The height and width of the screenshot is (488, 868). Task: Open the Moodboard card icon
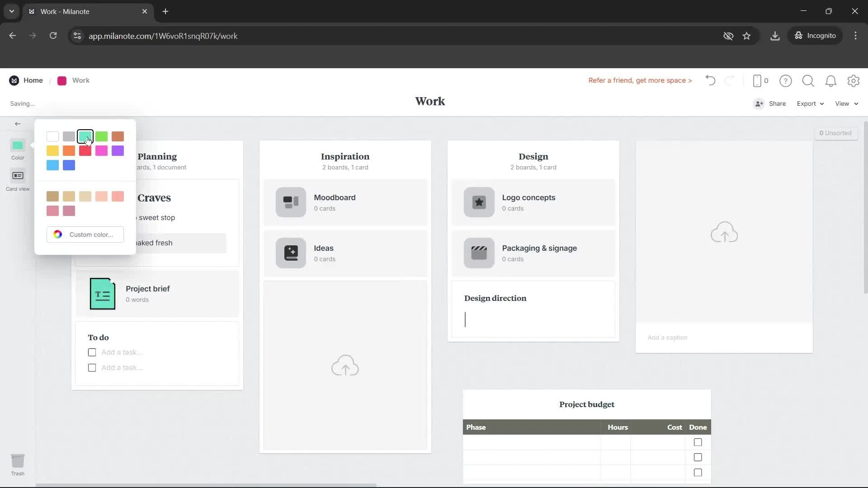click(290, 202)
